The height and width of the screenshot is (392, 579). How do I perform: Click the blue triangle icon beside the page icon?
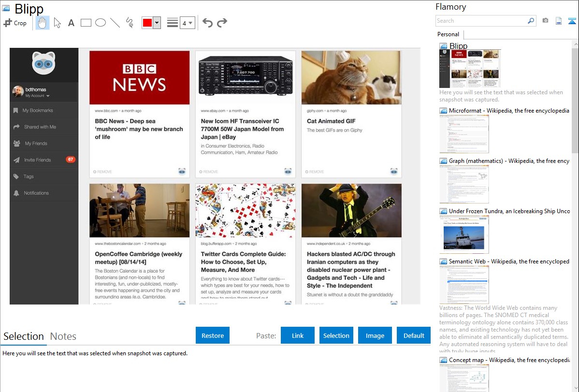572,21
